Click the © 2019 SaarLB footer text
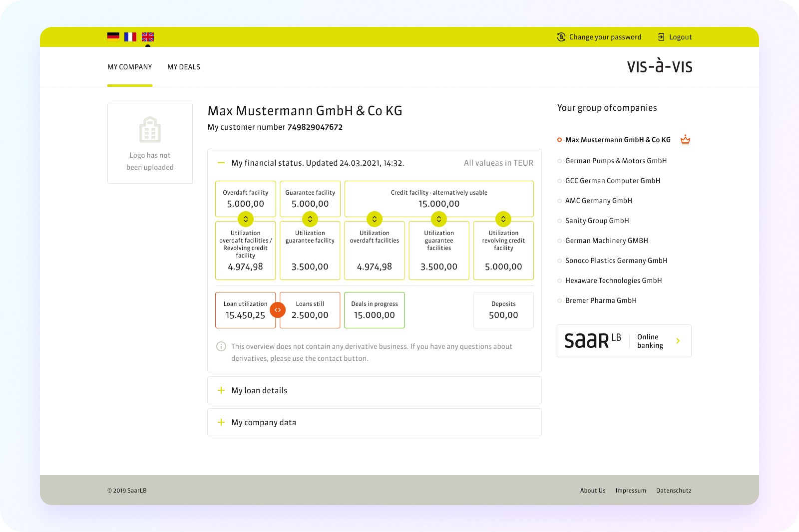The image size is (799, 532). pyautogui.click(x=127, y=491)
